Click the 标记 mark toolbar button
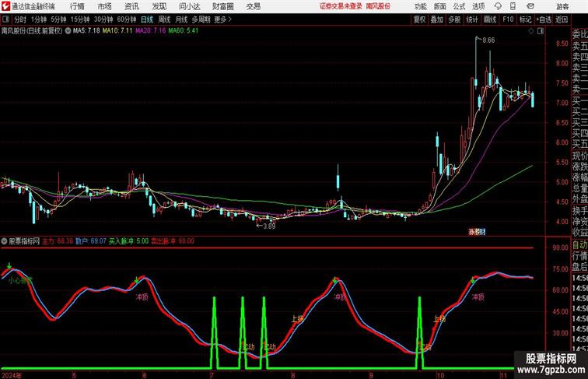588x379 pixels. pos(525,19)
